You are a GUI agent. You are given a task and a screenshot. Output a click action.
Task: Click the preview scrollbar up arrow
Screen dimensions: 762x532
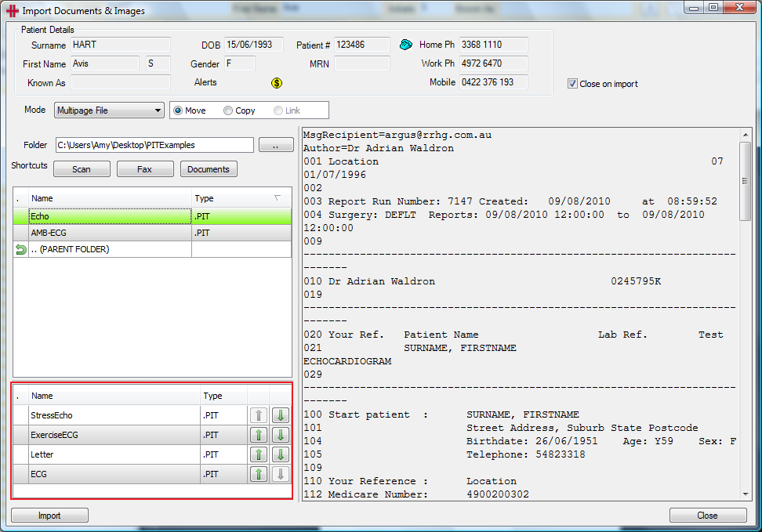point(746,135)
